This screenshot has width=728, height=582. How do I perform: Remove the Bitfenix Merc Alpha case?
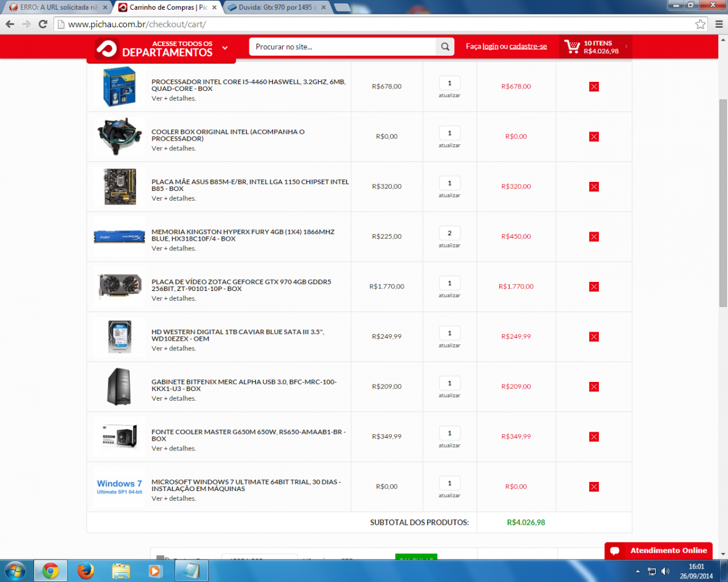click(x=594, y=387)
